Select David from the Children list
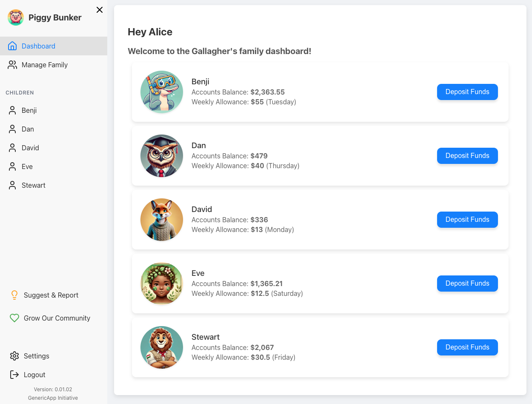Image resolution: width=532 pixels, height=404 pixels. [30, 148]
